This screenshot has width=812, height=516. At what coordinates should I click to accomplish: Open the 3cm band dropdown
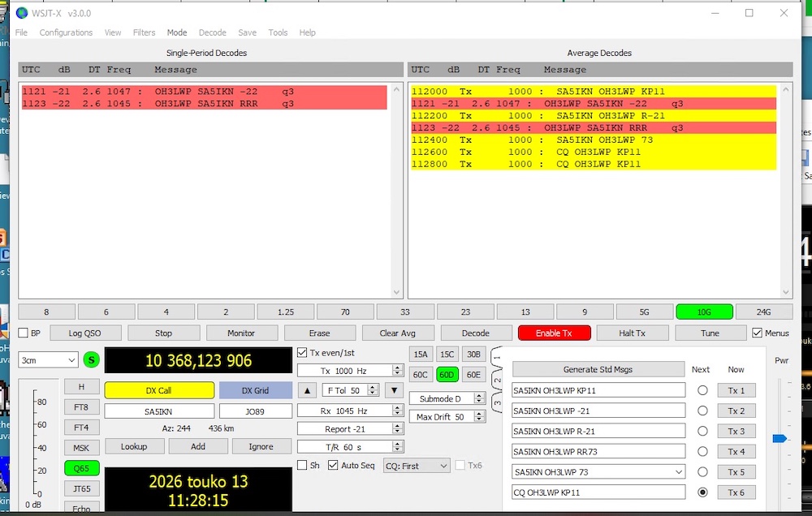click(x=48, y=359)
